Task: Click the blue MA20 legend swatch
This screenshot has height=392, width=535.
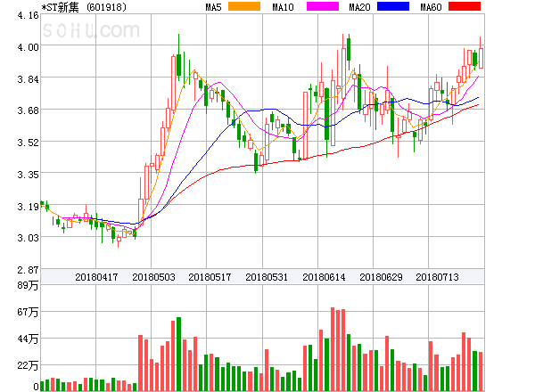Action: (393, 6)
